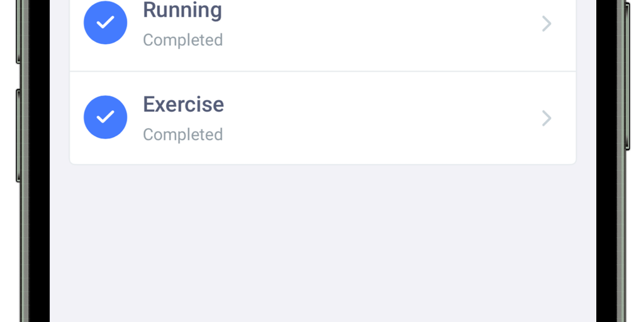Open Exercise details via right chevron

tap(547, 118)
